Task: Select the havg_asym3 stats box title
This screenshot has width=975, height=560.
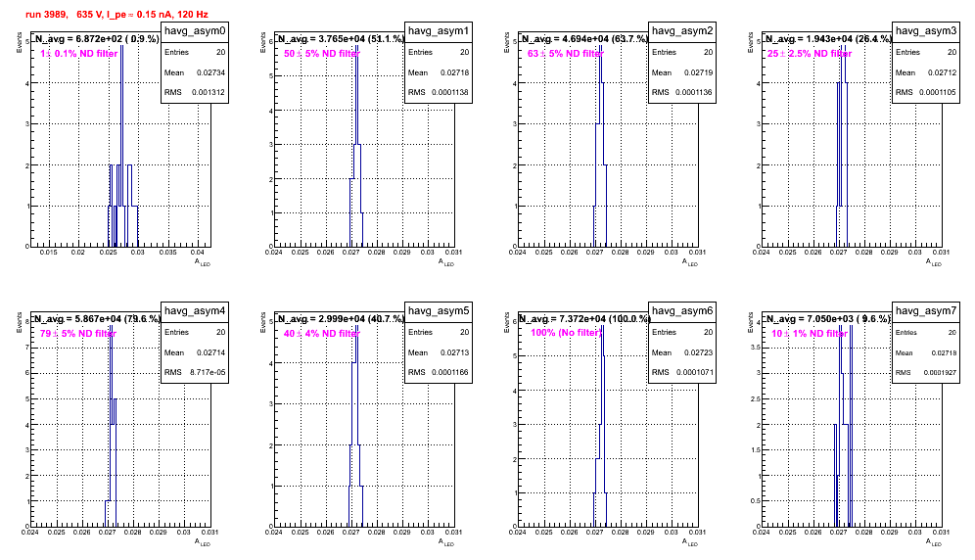Action: coord(926,31)
